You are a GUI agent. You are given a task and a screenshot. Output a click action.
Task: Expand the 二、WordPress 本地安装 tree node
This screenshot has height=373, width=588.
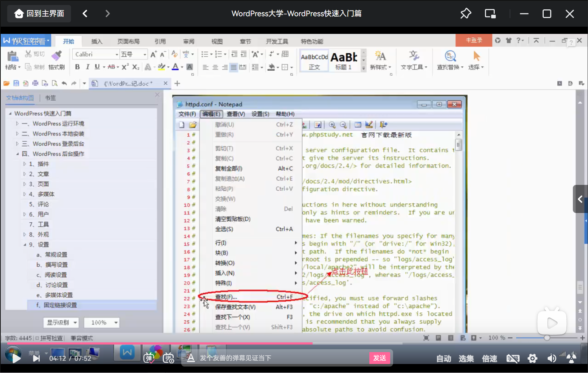pyautogui.click(x=17, y=134)
